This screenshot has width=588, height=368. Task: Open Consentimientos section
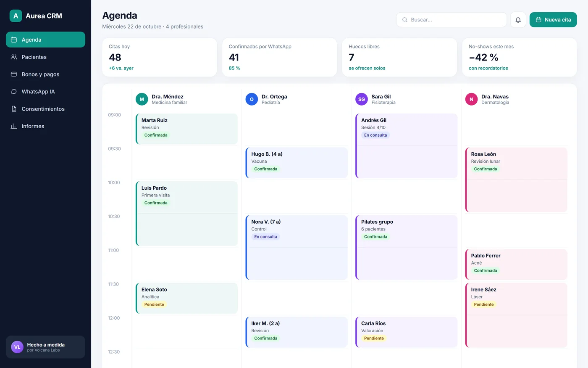coord(45,109)
